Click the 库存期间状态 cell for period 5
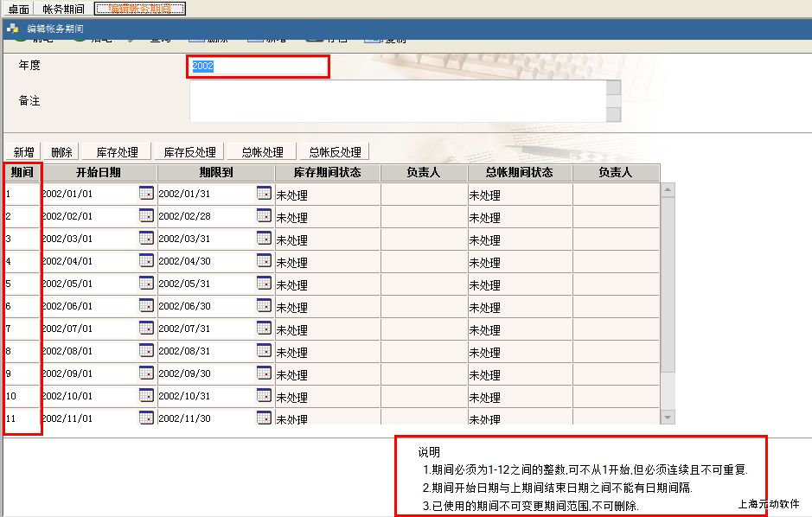The width and height of the screenshot is (812, 517). 327,284
